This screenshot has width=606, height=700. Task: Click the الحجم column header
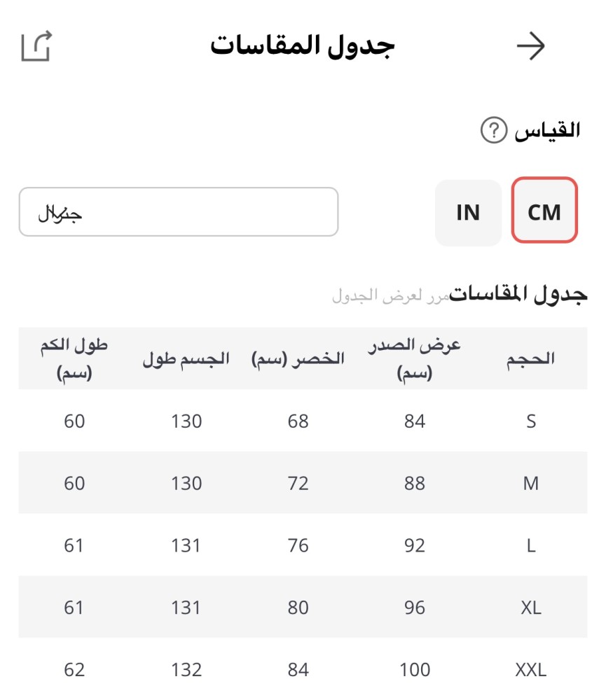[x=530, y=358]
